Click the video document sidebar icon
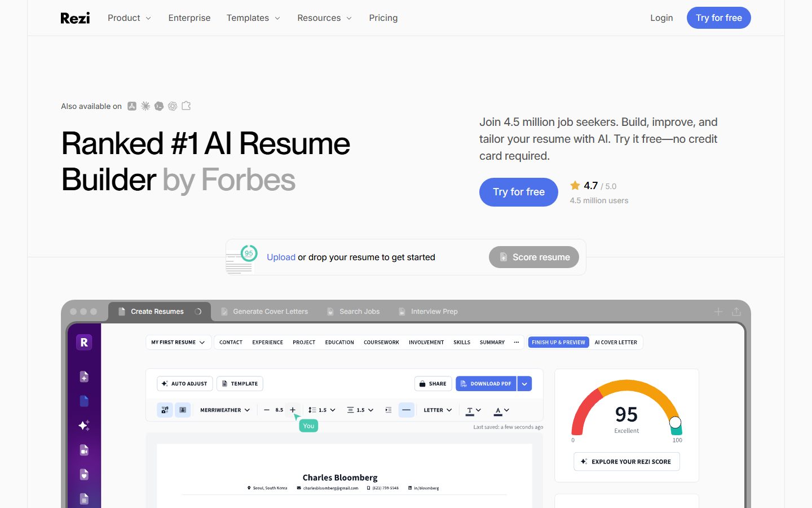 tap(84, 450)
